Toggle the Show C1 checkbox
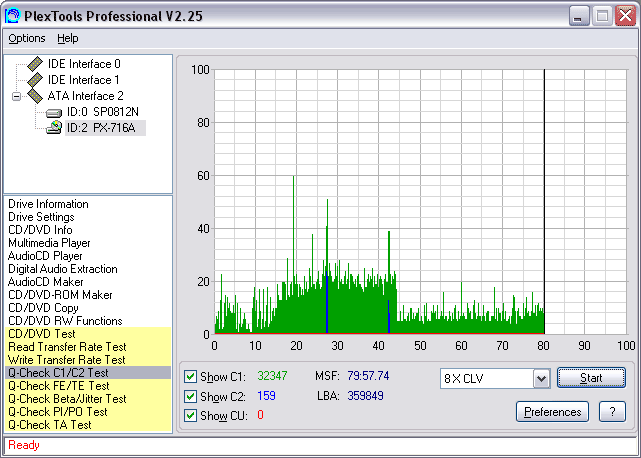 190,376
